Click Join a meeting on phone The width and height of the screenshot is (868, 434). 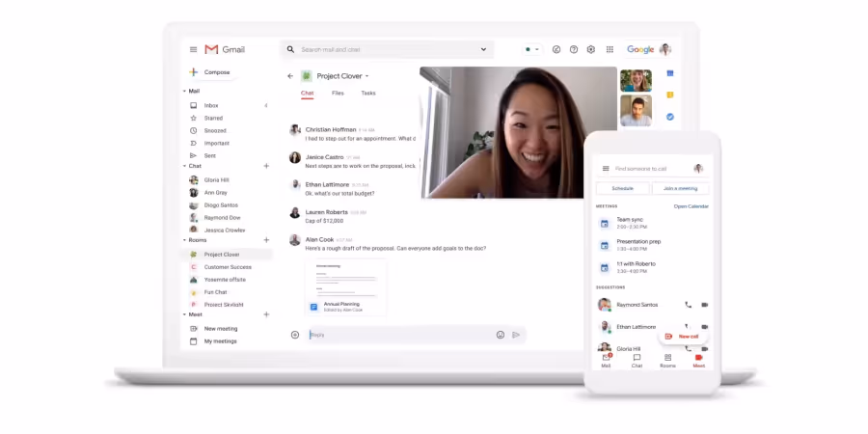(x=680, y=188)
